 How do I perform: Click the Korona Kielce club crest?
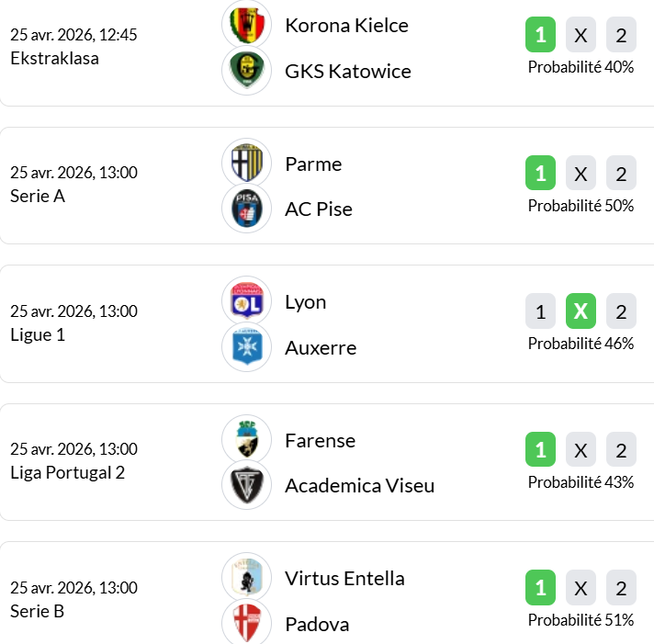[246, 25]
